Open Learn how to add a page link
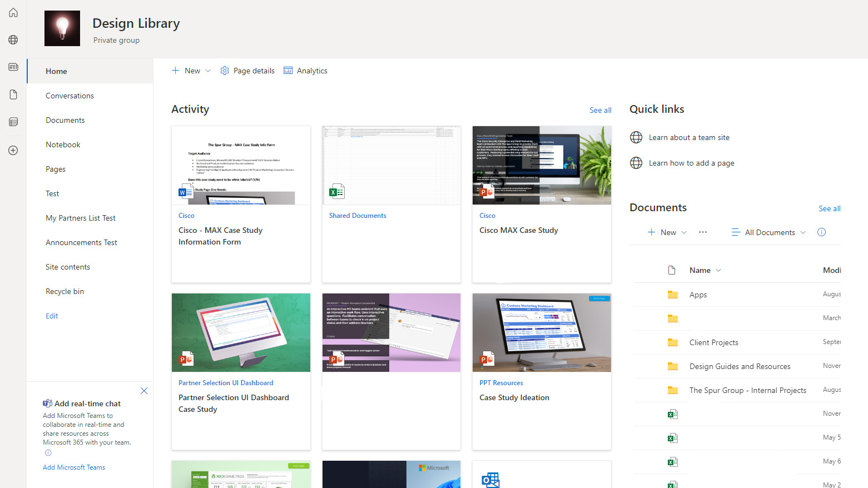Viewport: 868px width, 488px height. [692, 163]
